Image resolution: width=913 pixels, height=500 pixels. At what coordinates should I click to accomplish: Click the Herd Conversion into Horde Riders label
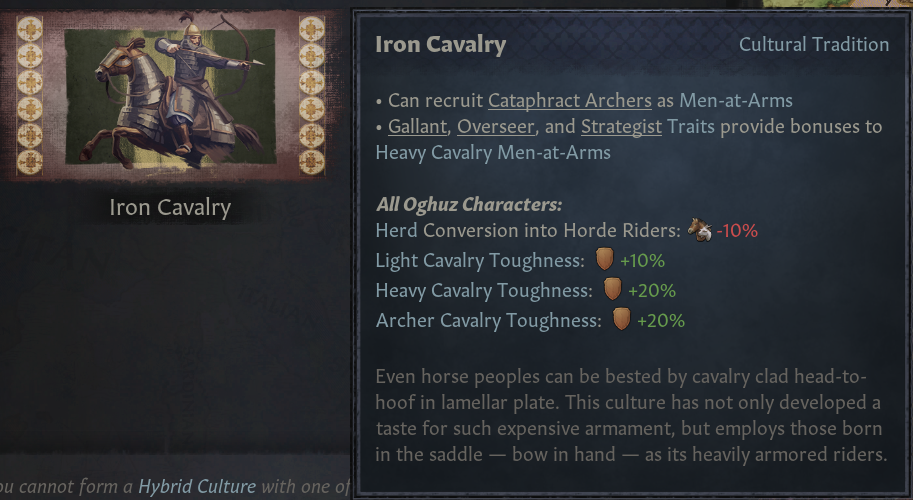click(x=527, y=230)
